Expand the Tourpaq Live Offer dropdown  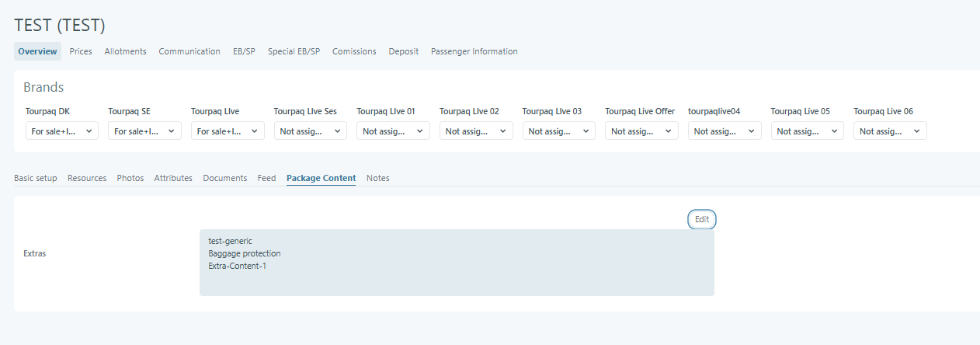tap(641, 131)
